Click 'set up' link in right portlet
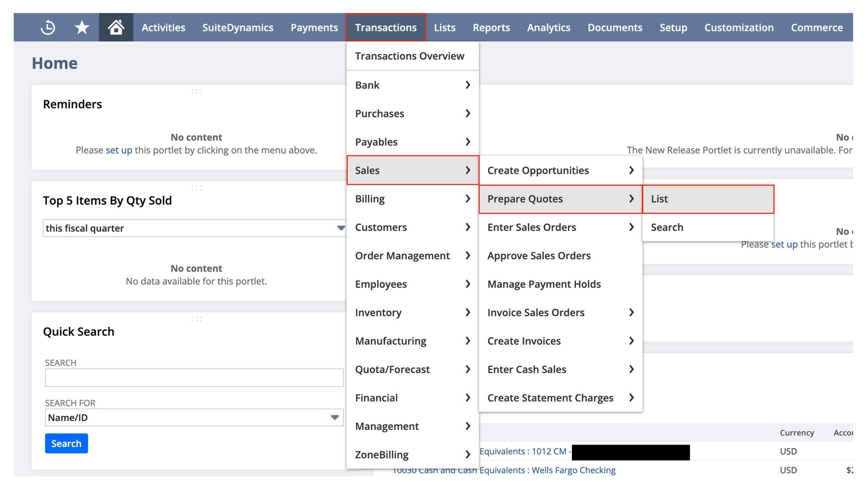This screenshot has height=491, width=868. click(x=784, y=244)
